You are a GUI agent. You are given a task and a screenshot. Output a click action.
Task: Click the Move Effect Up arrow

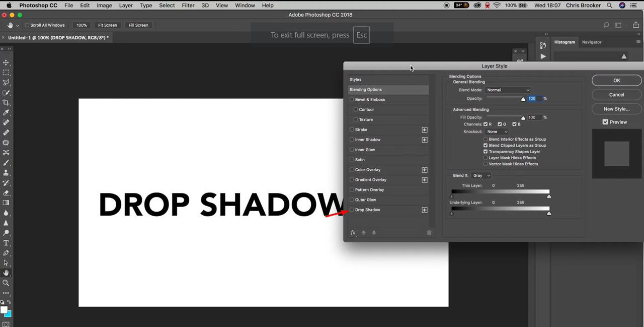tap(363, 232)
